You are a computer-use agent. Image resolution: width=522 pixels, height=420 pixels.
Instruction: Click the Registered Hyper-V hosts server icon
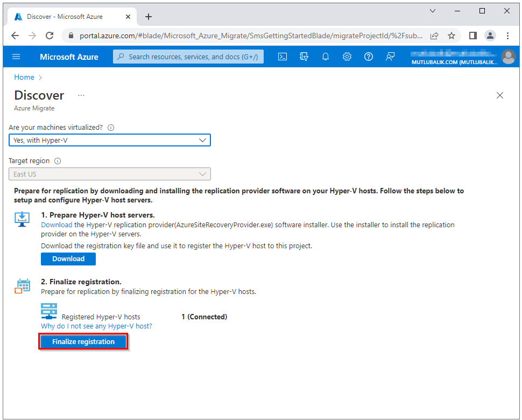49,311
